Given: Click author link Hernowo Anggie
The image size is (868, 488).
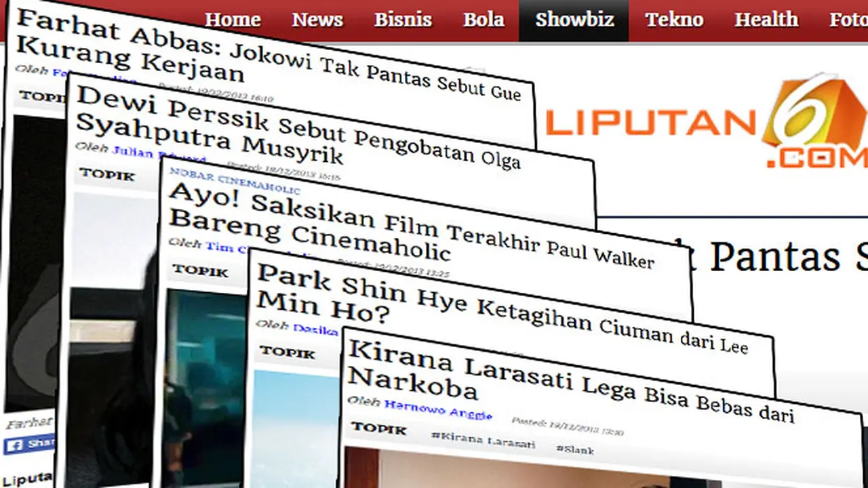Looking at the screenshot, I should (x=437, y=409).
